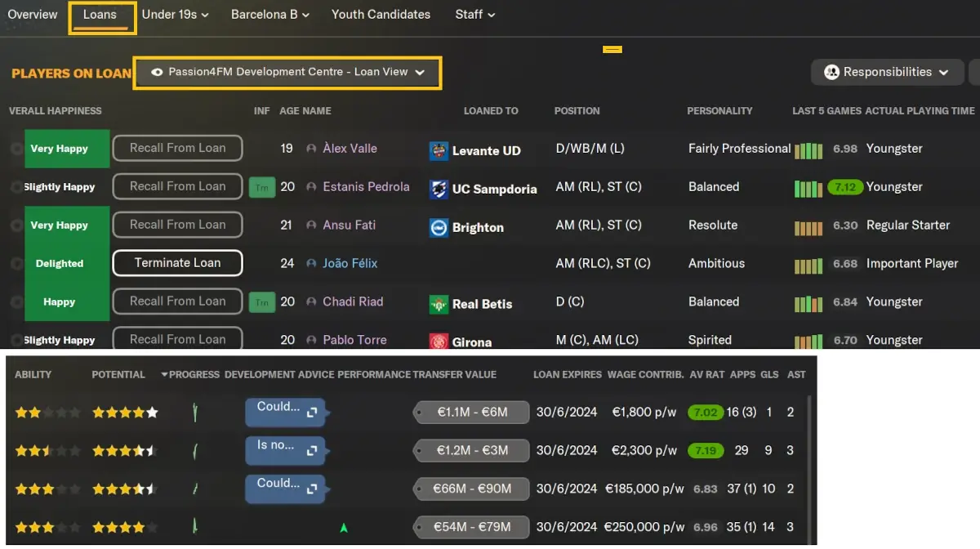980x549 pixels.
Task: Toggle row selector for Ansu Fati
Action: (16, 225)
